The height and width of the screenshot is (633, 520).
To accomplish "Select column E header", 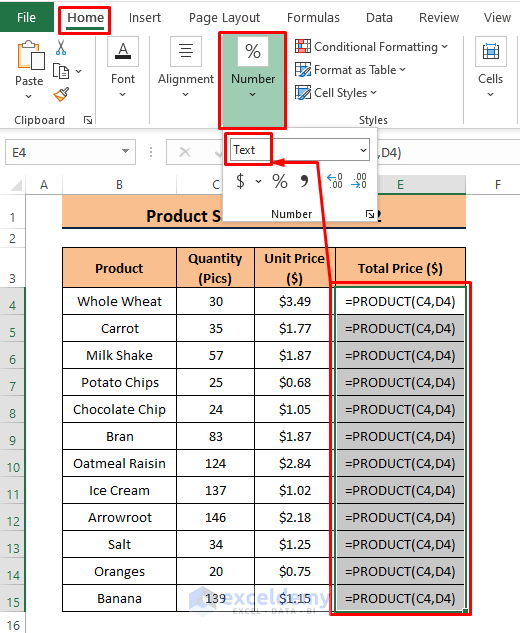I will pos(400,185).
